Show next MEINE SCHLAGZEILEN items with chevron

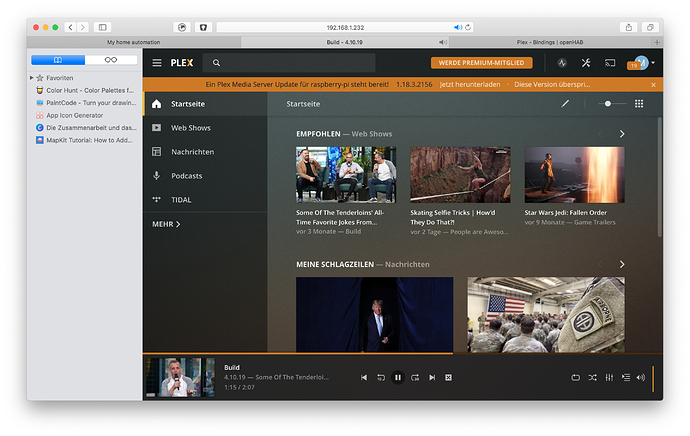(622, 264)
